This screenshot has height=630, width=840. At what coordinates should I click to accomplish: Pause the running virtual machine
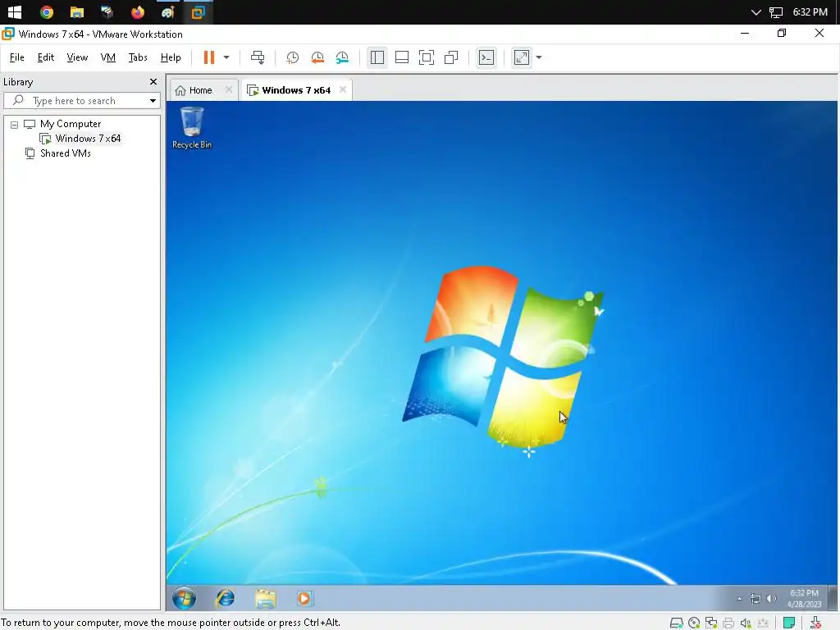click(209, 57)
